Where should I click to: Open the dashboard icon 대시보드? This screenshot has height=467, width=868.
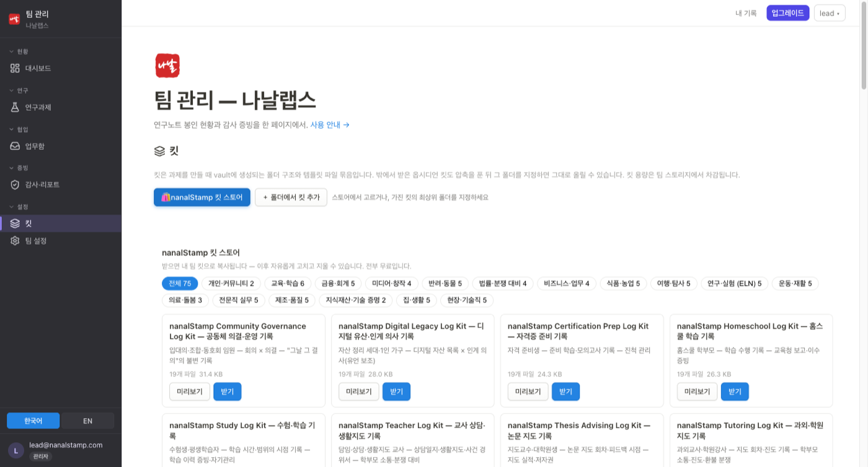[x=15, y=68]
